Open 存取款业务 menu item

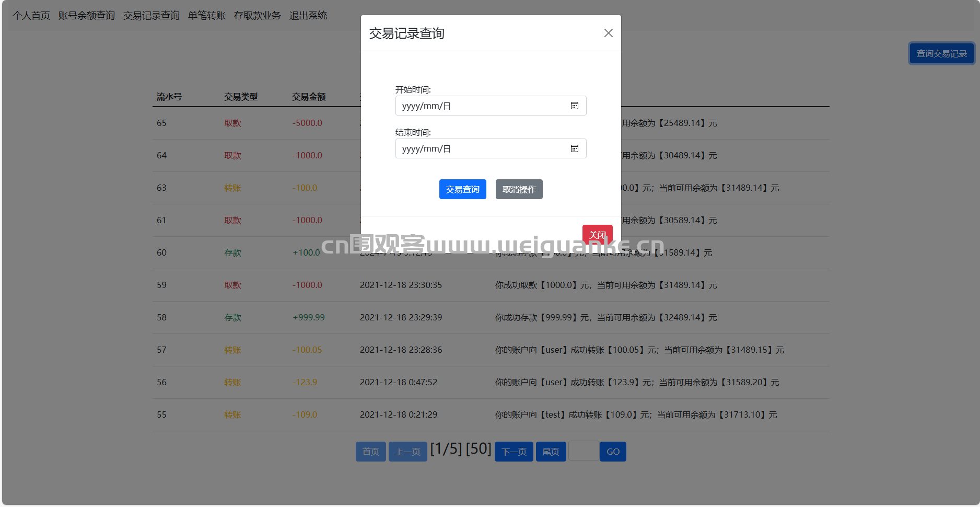(x=257, y=16)
